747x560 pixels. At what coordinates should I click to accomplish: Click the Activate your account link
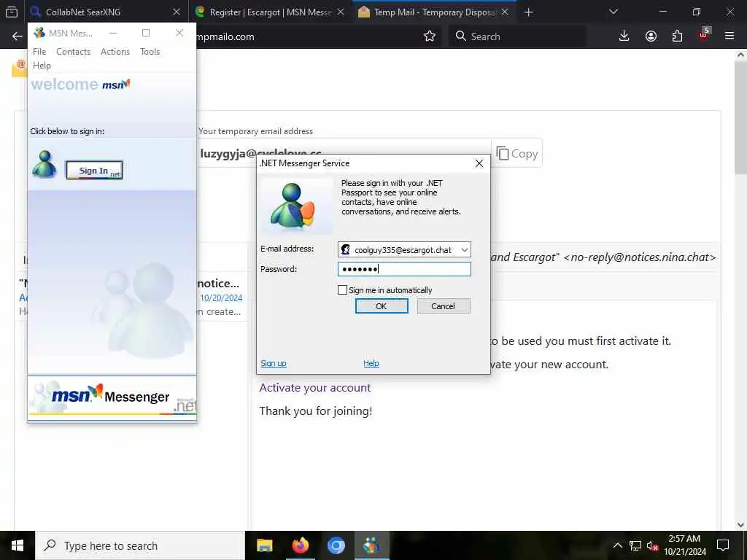click(315, 388)
